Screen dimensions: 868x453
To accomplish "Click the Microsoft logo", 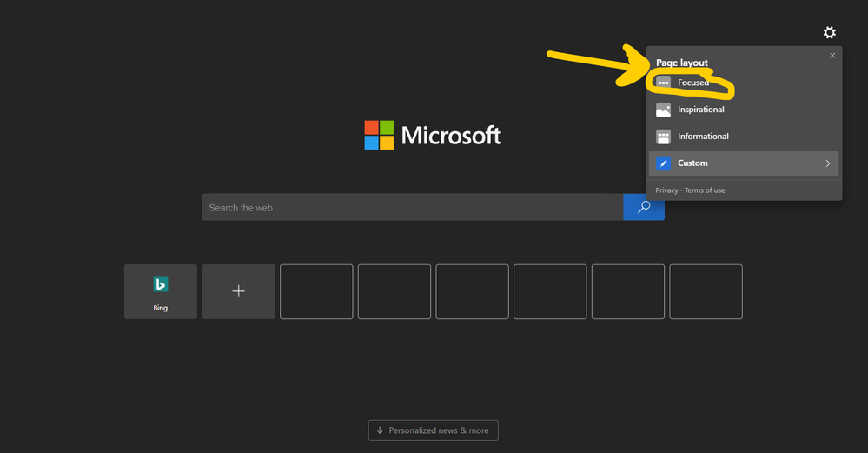I will click(x=433, y=135).
